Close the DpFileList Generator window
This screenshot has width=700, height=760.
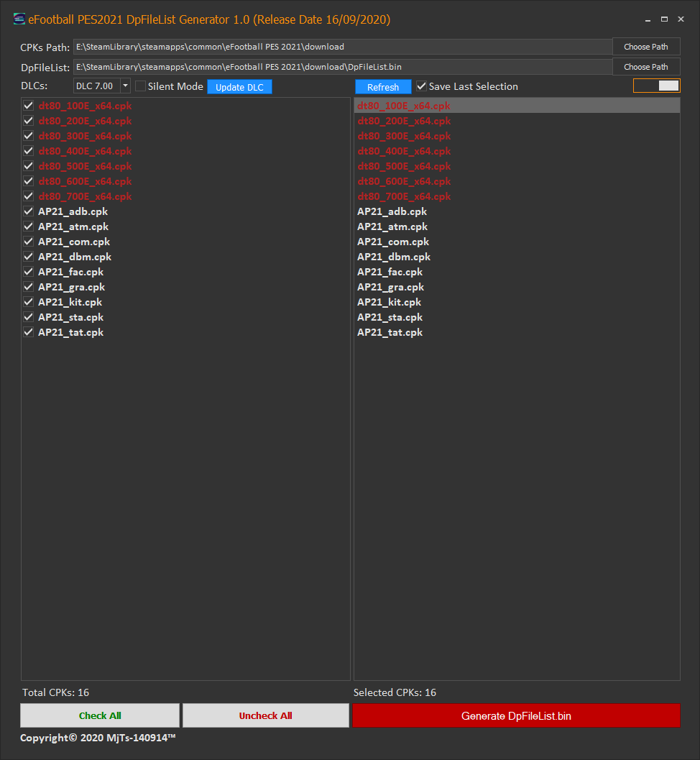click(681, 19)
